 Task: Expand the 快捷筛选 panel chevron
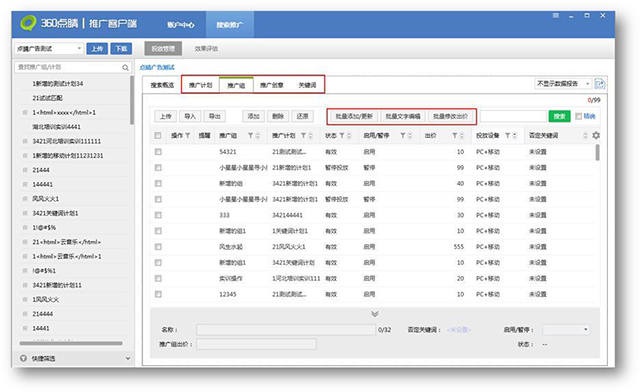(x=128, y=358)
